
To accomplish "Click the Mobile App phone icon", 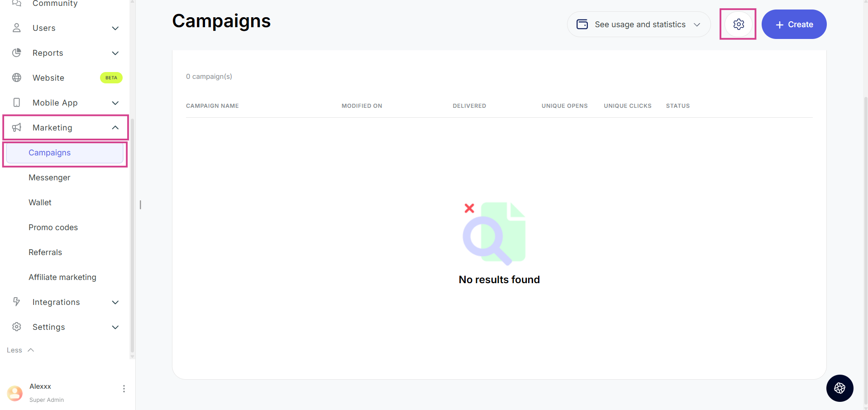I will (17, 103).
